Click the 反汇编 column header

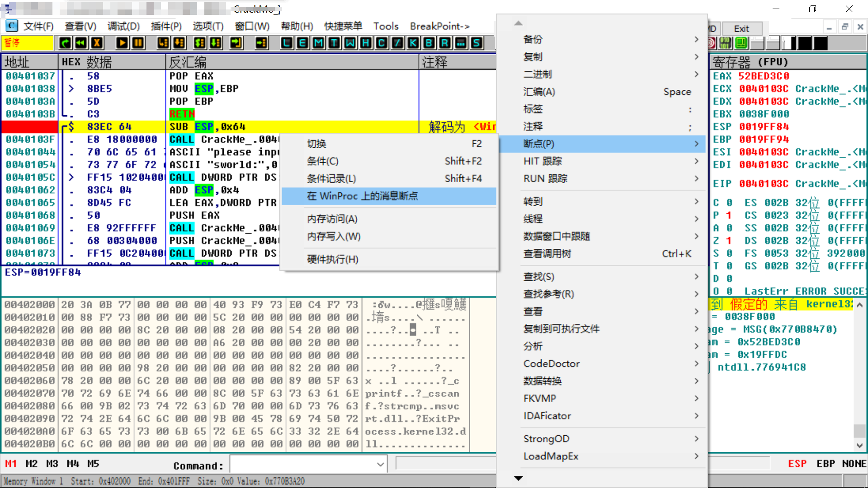click(292, 62)
